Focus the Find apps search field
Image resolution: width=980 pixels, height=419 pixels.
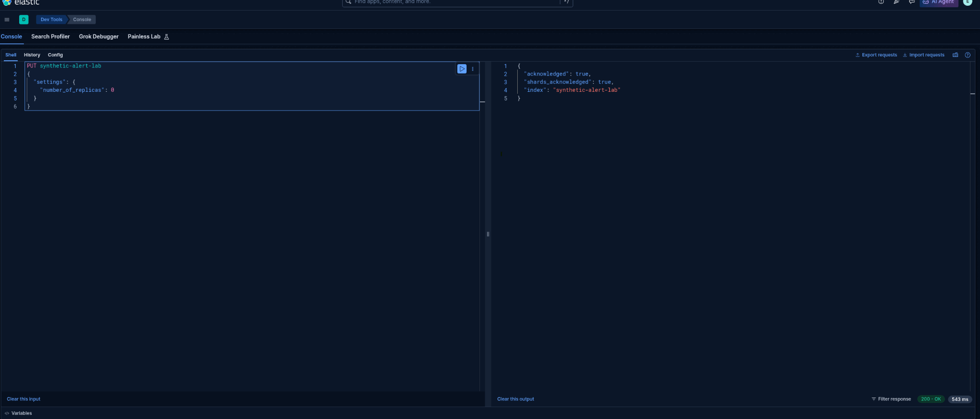click(x=457, y=2)
